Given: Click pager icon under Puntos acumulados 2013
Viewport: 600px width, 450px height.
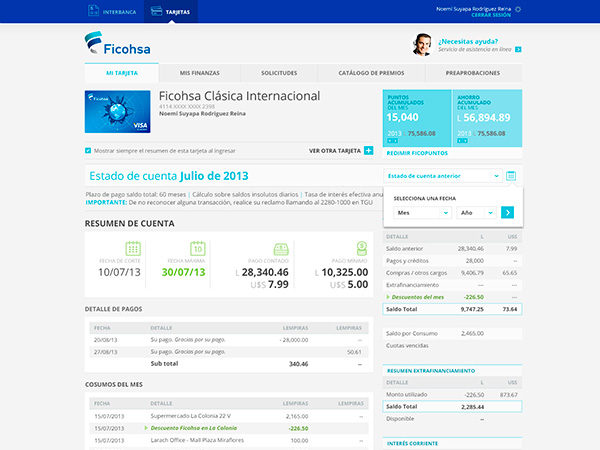Looking at the screenshot, I should pyautogui.click(x=392, y=141).
